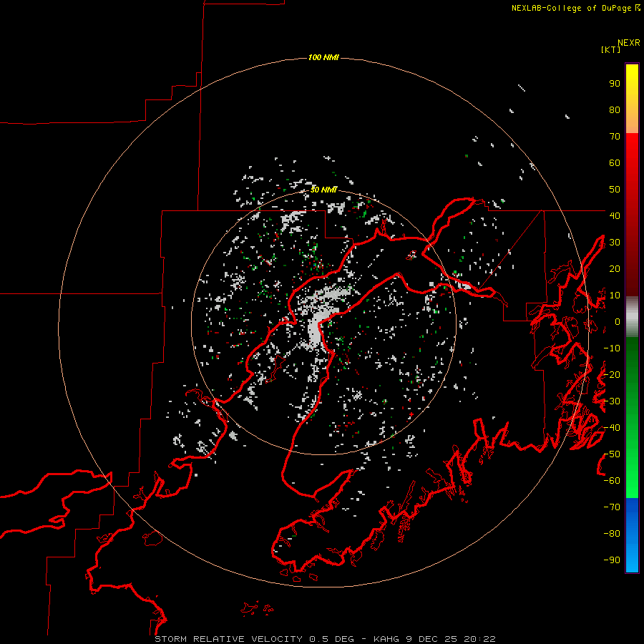Image resolution: width=644 pixels, height=644 pixels.
Task: Click the -60 value on the velocity scale
Action: click(x=612, y=481)
